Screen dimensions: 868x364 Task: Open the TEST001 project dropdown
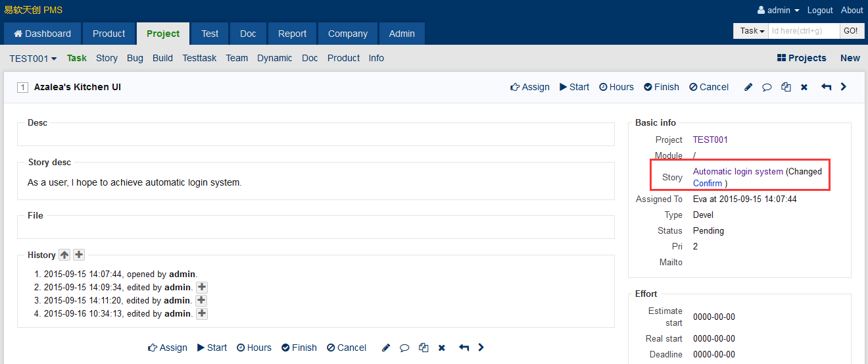click(x=33, y=59)
